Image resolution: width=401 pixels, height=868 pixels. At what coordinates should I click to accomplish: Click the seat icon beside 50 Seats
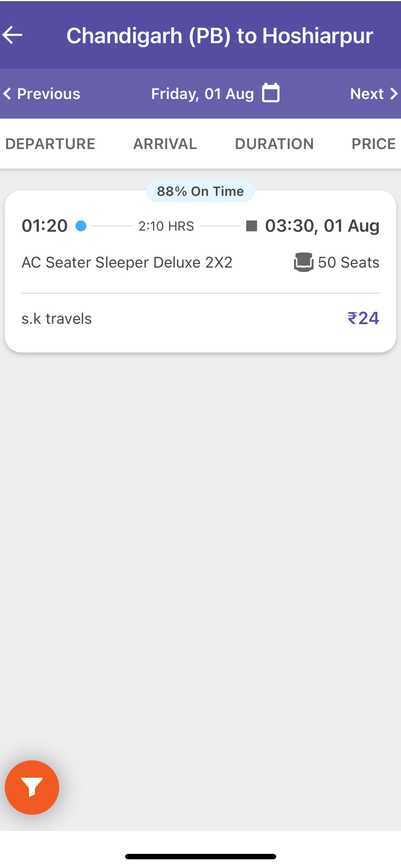pyautogui.click(x=303, y=262)
